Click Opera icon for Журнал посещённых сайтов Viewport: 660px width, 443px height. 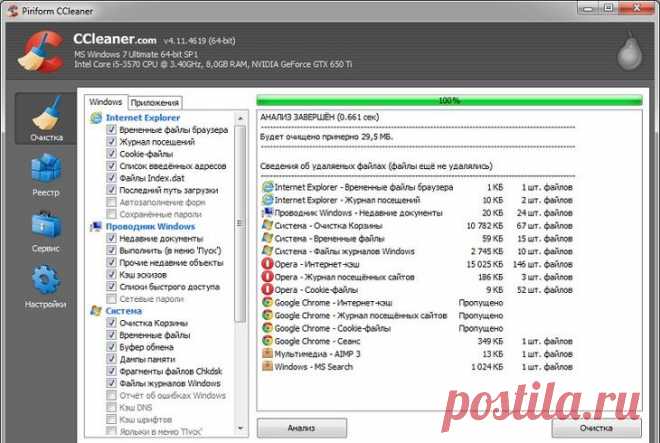click(x=267, y=277)
